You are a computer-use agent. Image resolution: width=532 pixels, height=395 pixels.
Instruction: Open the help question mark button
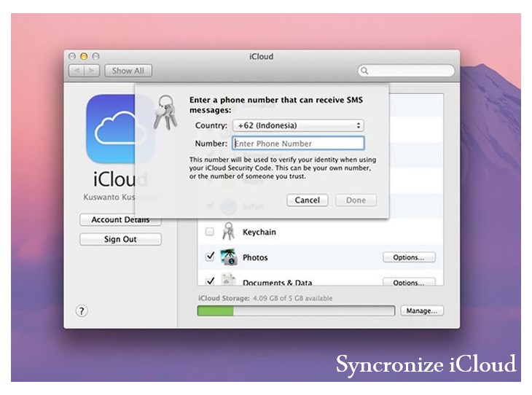click(x=82, y=311)
